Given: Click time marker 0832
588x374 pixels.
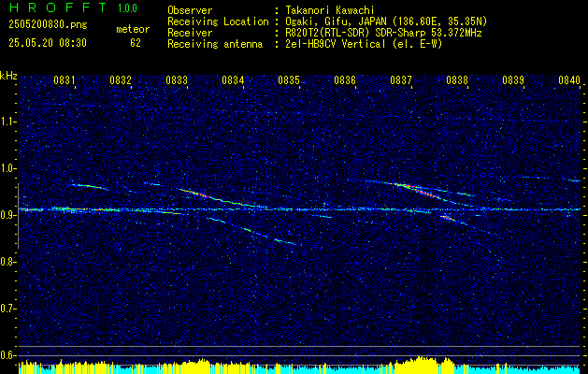Looking at the screenshot, I should 121,80.
